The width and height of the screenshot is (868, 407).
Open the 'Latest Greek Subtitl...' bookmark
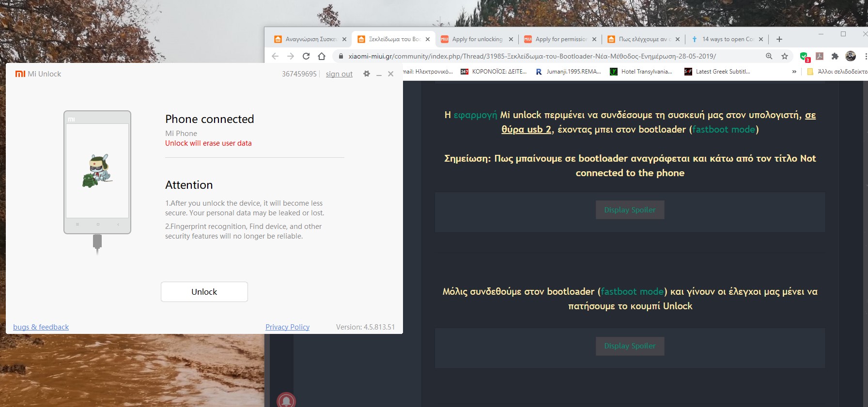[x=717, y=72]
